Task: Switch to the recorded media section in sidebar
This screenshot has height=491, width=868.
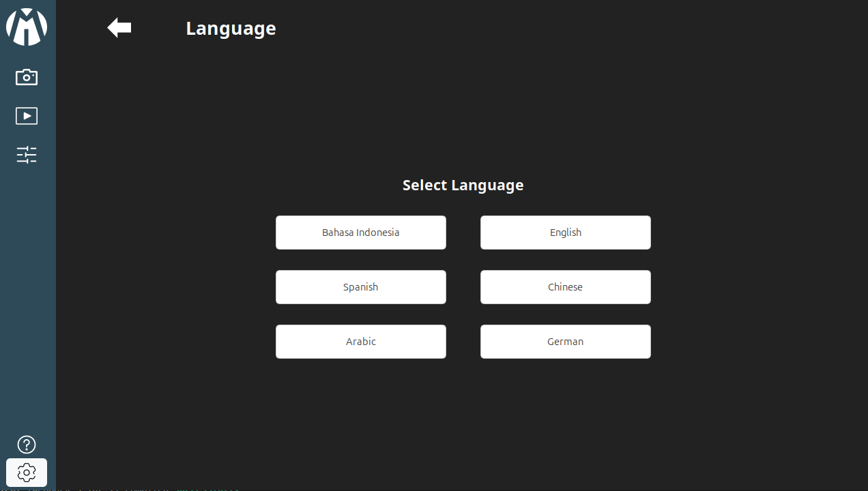Action: (27, 116)
